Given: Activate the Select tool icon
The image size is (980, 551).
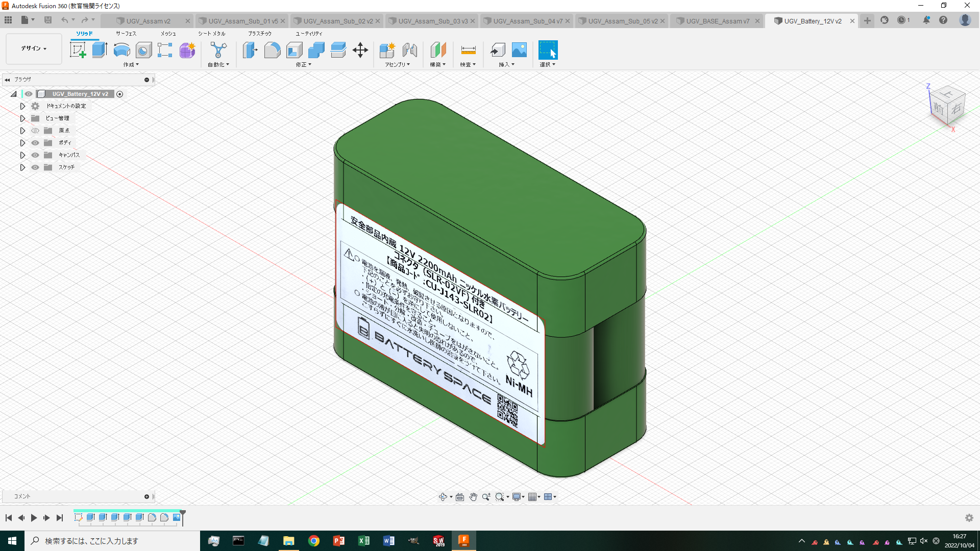Looking at the screenshot, I should point(548,50).
